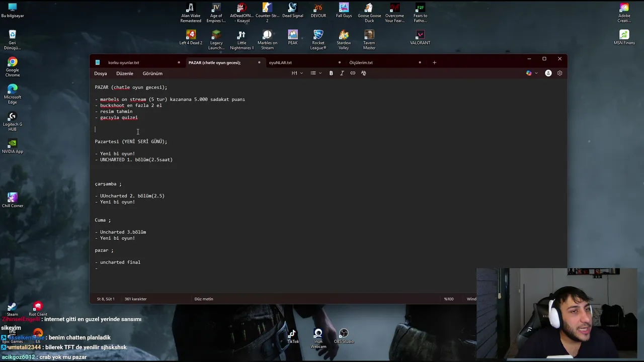This screenshot has height=362, width=644.
Task: Click the Düz metin status bar entry
Action: pos(204,299)
